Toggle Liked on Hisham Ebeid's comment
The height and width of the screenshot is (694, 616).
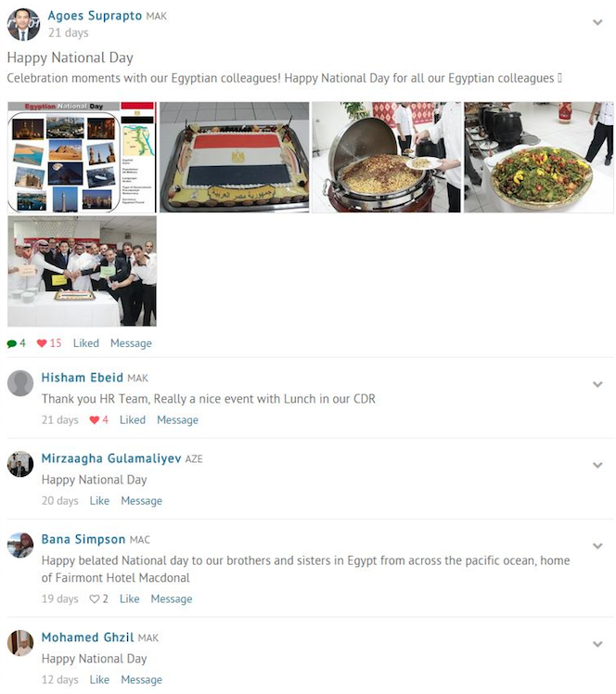133,419
